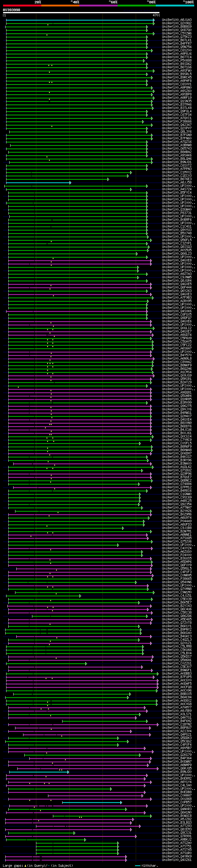Image resolution: width=197 pixels, height=868 pixels.
Task: Open hit UniRef100_A8NNE1
Action: [x=177, y=535]
